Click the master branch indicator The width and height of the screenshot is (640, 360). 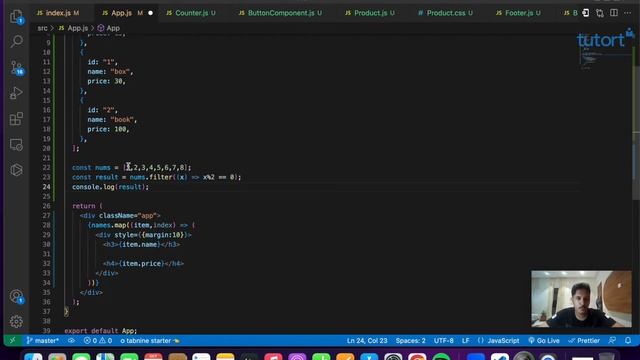[x=42, y=340]
